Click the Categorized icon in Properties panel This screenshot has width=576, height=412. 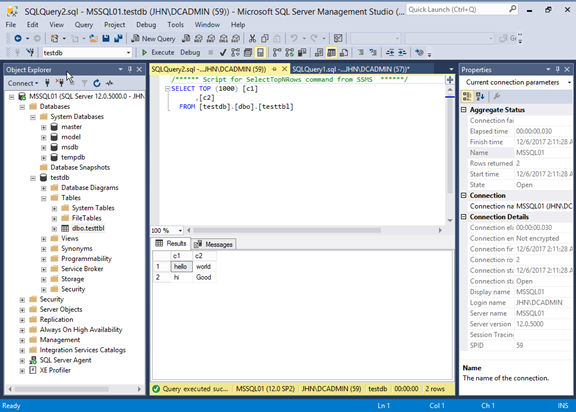(x=467, y=97)
